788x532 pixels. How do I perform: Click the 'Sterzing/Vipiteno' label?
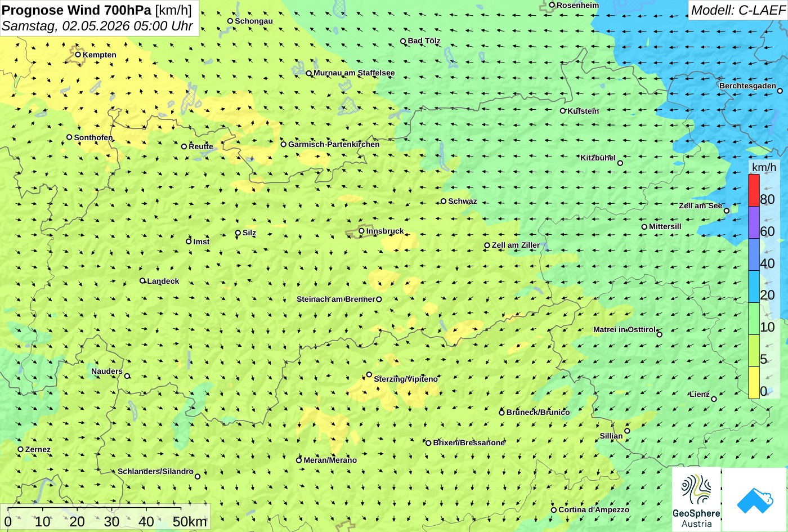406,379
